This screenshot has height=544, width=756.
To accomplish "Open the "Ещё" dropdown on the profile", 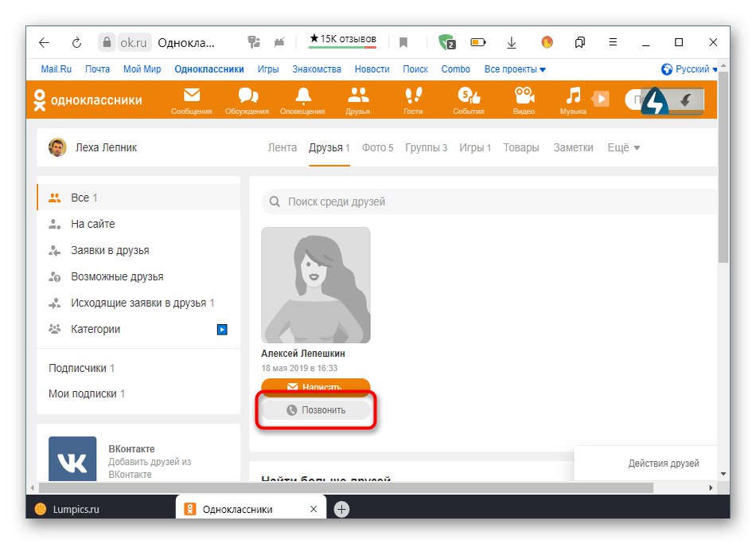I will [x=623, y=147].
